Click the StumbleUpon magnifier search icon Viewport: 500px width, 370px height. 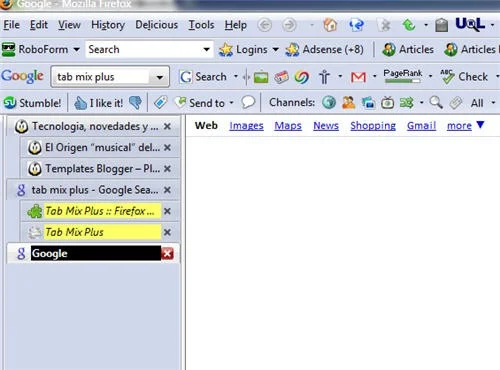click(x=436, y=103)
